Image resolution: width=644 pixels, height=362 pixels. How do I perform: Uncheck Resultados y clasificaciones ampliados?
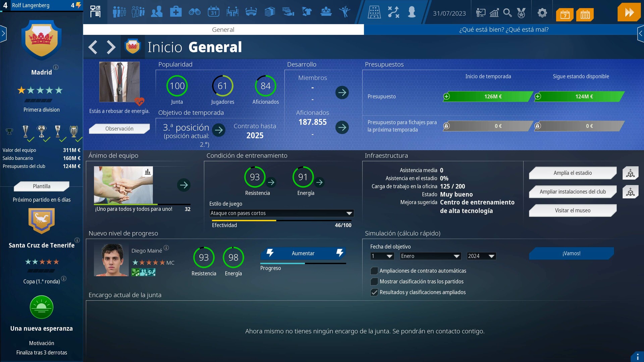click(x=374, y=292)
